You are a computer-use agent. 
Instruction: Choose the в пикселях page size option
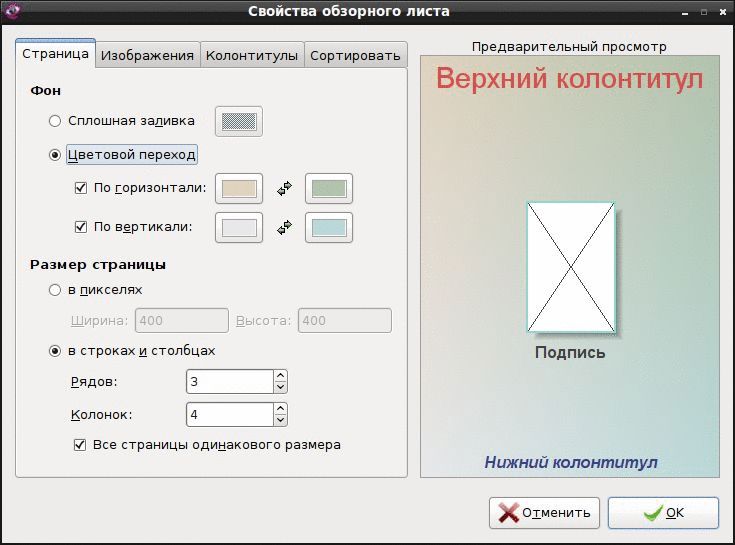click(x=55, y=290)
